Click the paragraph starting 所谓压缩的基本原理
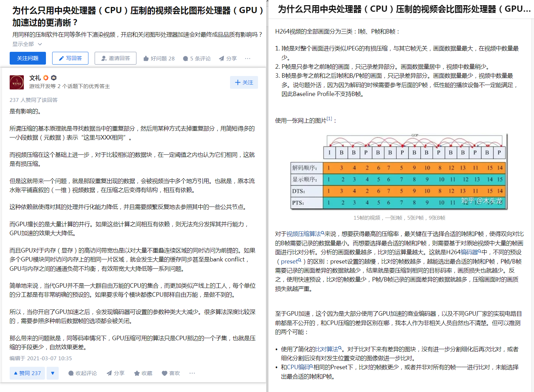 point(132,133)
